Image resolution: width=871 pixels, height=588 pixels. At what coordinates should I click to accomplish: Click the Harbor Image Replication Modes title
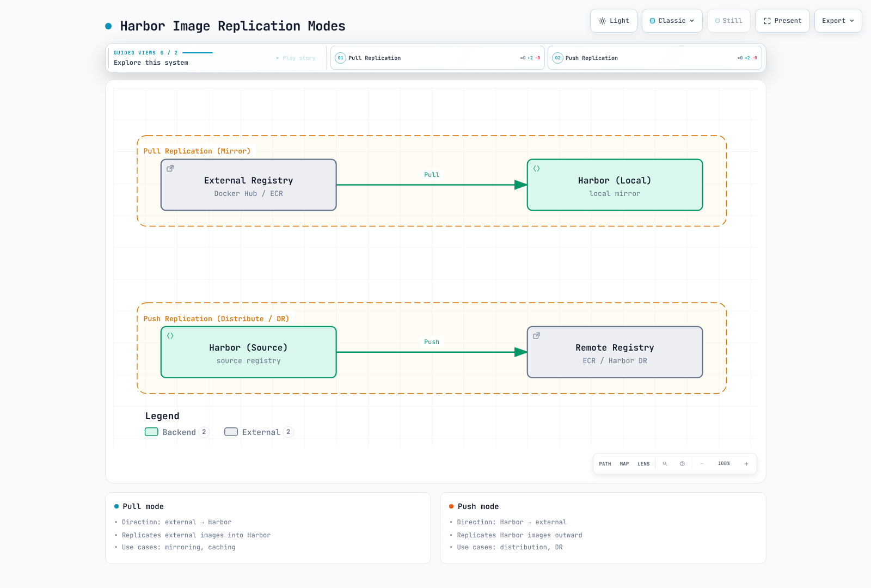[233, 26]
